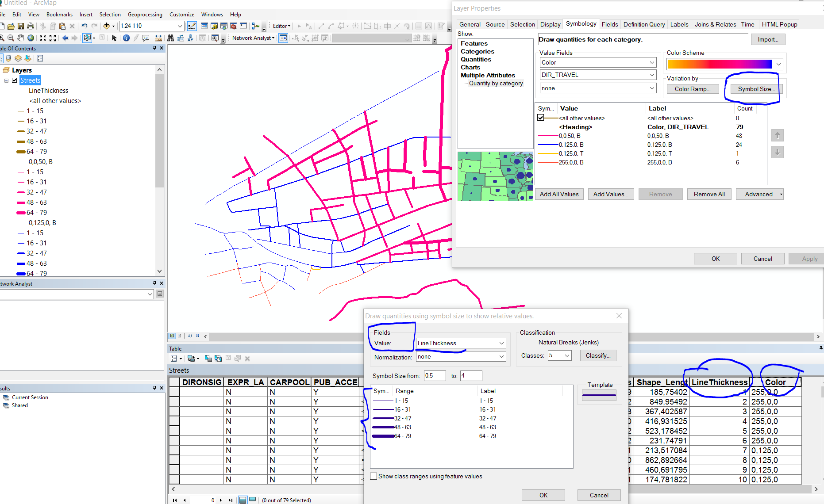Open the Editor Toolbar icon
824x504 pixels.
pyautogui.click(x=192, y=26)
